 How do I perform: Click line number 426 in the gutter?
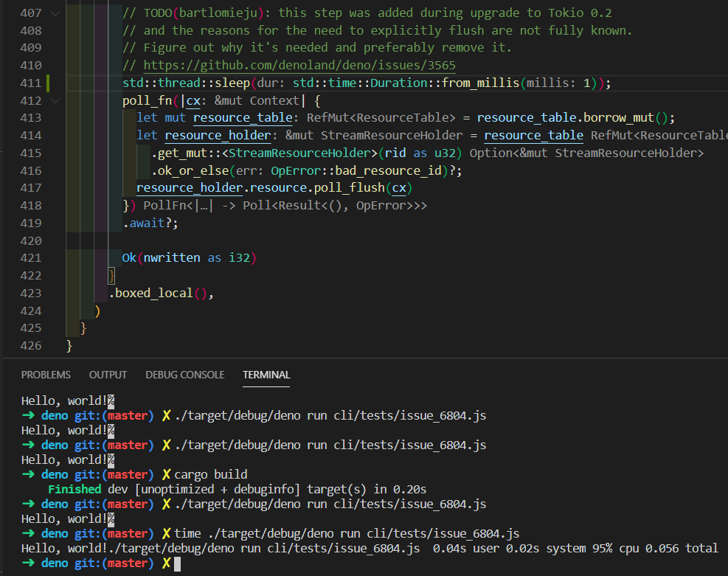coord(31,346)
